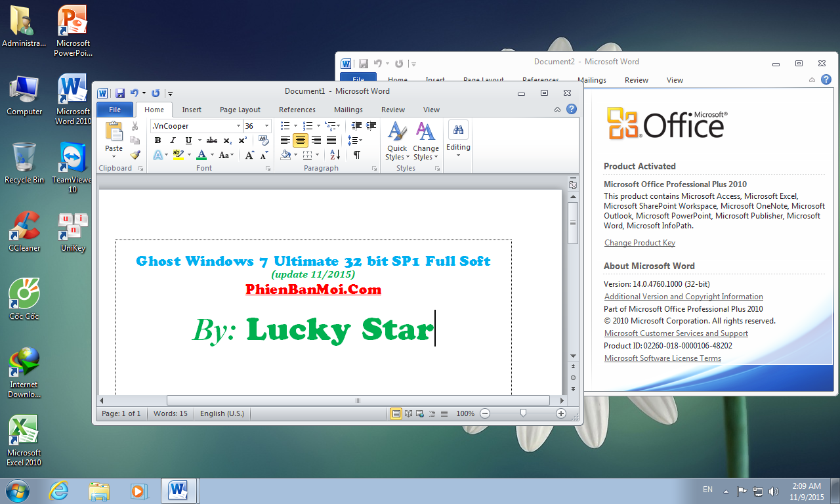Open File tab in Document1

pos(115,110)
